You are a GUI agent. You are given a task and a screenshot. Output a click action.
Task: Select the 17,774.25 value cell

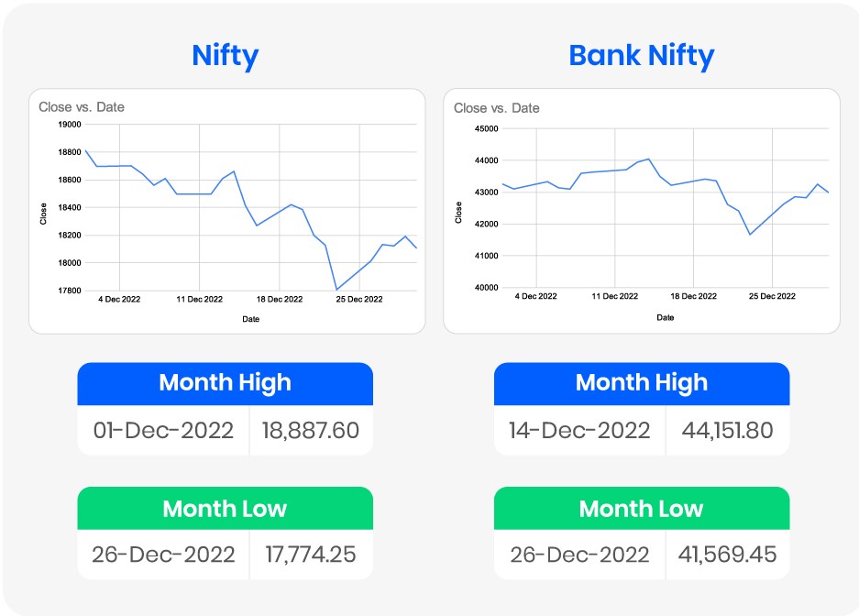(311, 555)
